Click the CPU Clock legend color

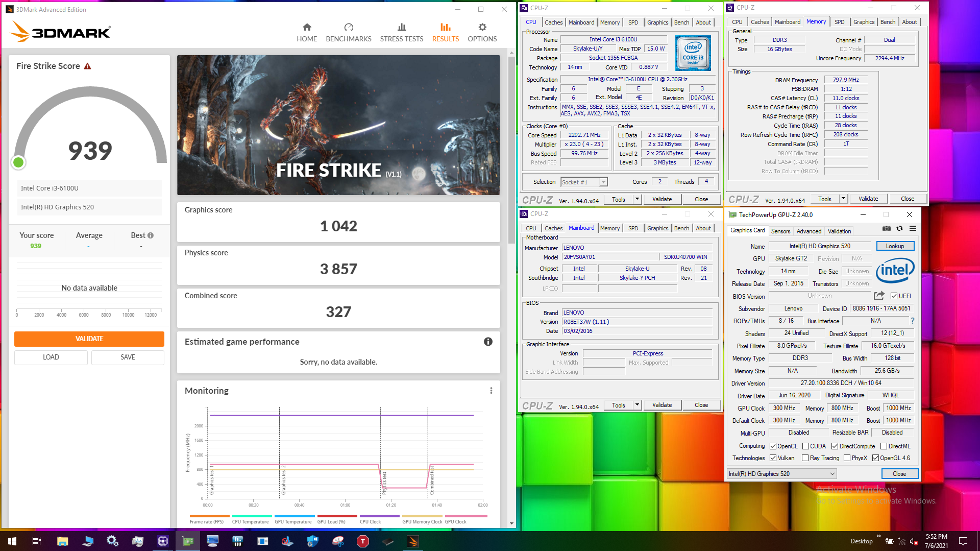pyautogui.click(x=379, y=516)
